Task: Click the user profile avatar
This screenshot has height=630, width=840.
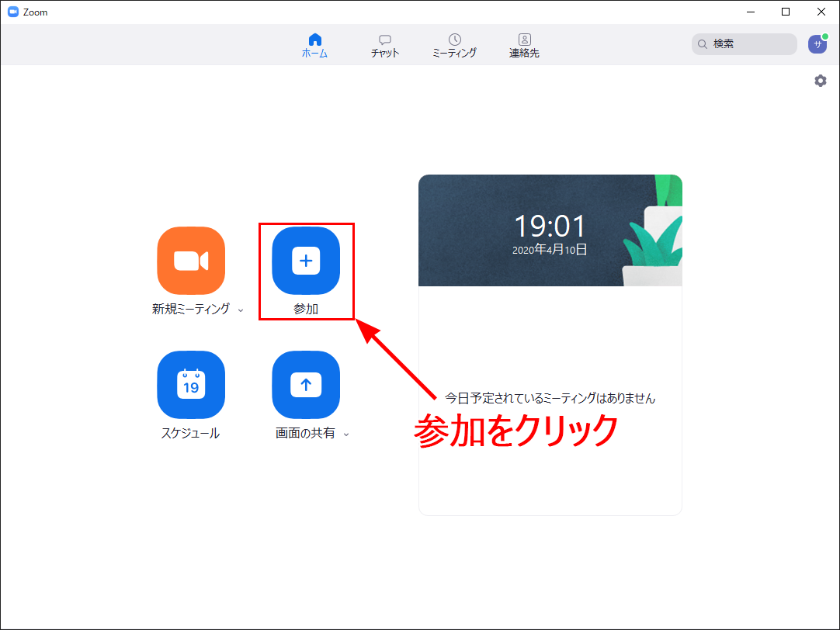Action: click(817, 44)
